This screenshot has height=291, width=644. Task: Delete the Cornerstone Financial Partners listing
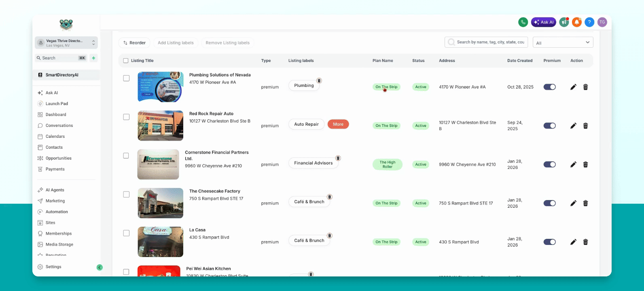[585, 164]
